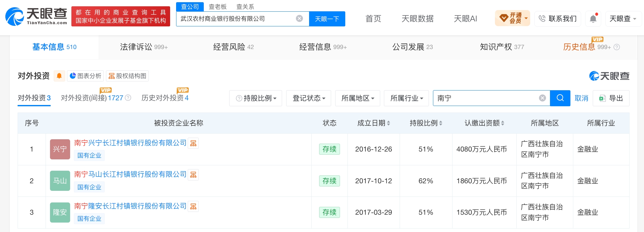The image size is (644, 232).
Task: Click the 隆安 company logo thumbnail
Action: click(x=60, y=213)
